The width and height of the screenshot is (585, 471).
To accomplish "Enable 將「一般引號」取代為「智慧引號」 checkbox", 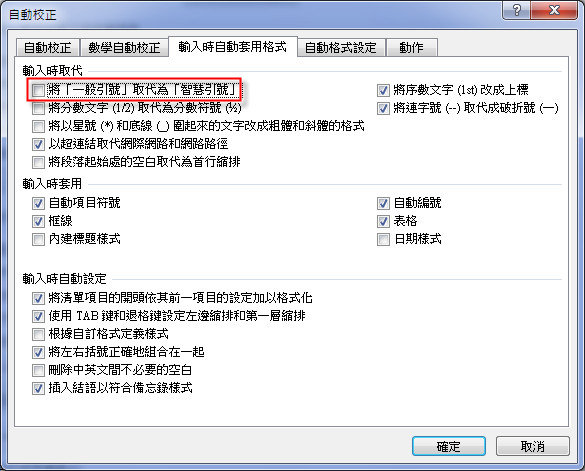I will pos(38,90).
